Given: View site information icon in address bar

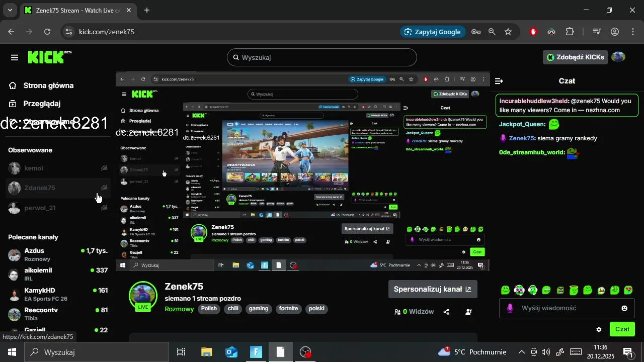Looking at the screenshot, I should tap(69, 32).
